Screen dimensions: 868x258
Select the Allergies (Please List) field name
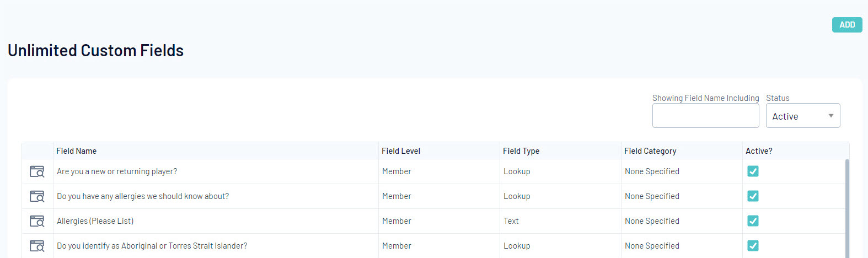95,221
